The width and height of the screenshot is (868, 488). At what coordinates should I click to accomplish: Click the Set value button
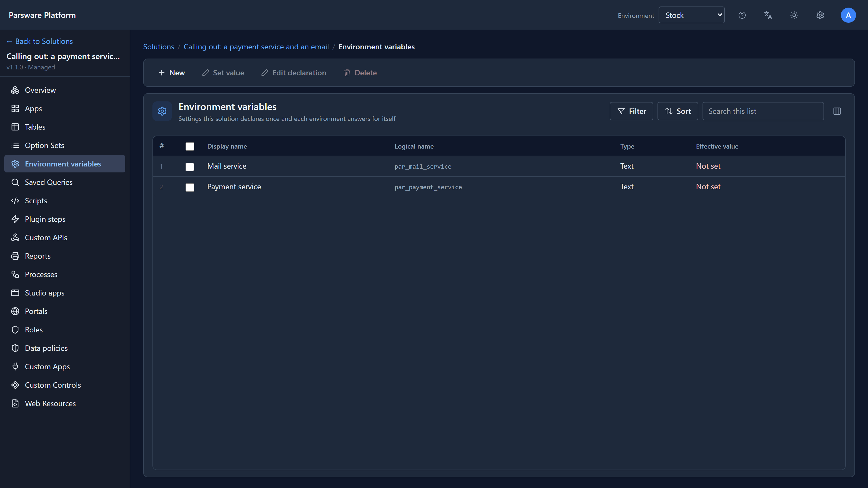tap(223, 73)
